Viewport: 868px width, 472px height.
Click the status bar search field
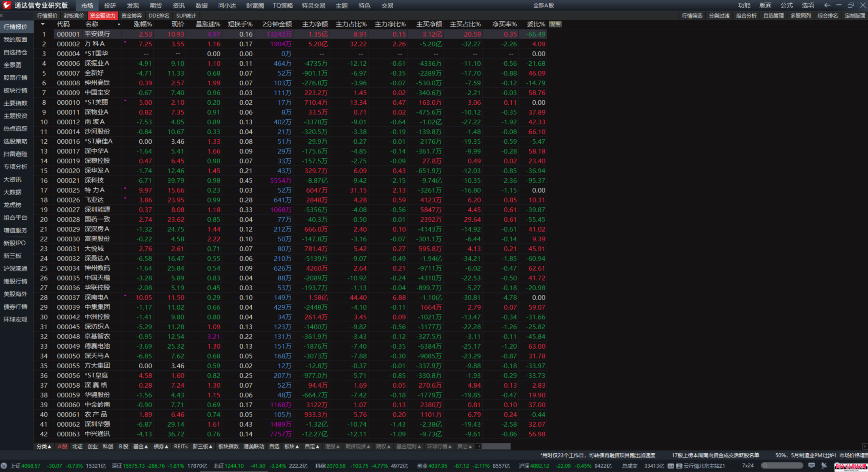click(782, 466)
